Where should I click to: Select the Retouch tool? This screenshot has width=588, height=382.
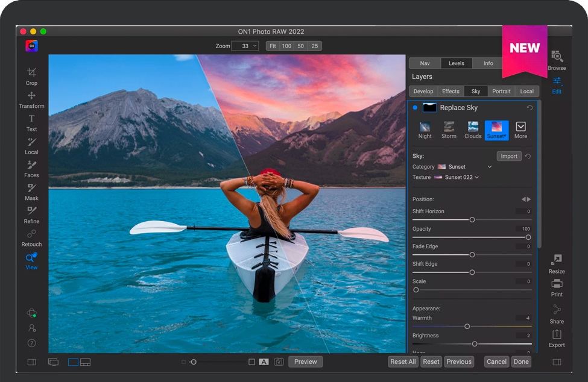click(x=31, y=237)
